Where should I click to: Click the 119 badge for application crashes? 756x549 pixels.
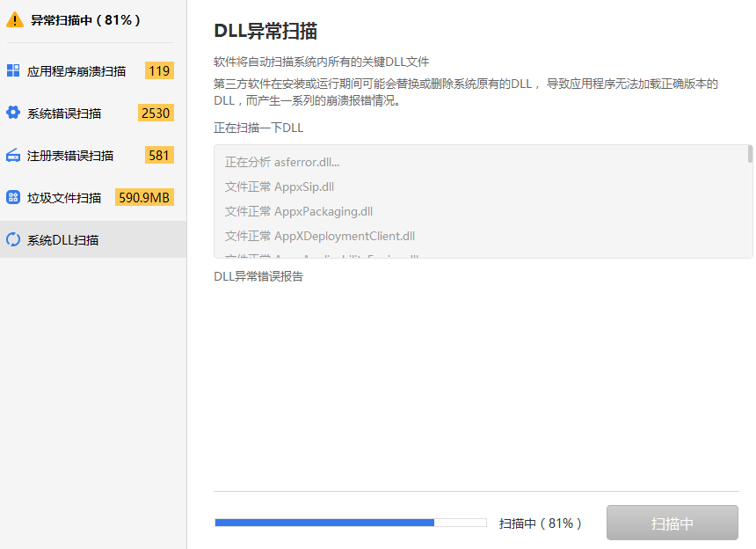tap(158, 70)
